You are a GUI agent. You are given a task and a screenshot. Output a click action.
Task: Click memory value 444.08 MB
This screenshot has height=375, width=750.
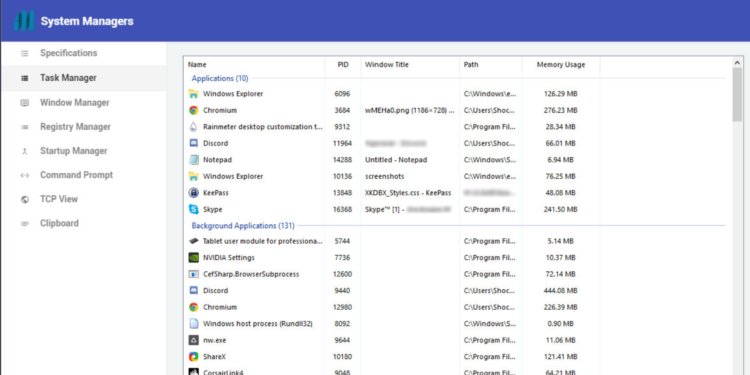click(x=561, y=291)
